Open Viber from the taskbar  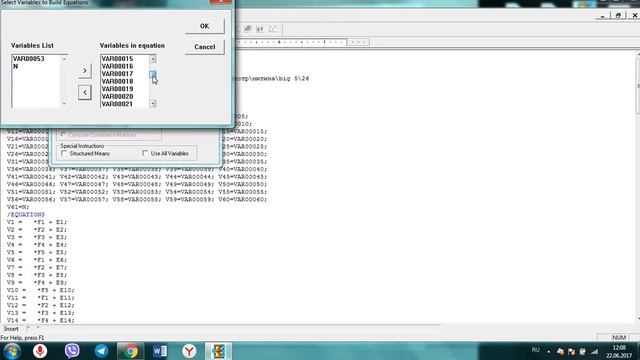pyautogui.click(x=72, y=351)
